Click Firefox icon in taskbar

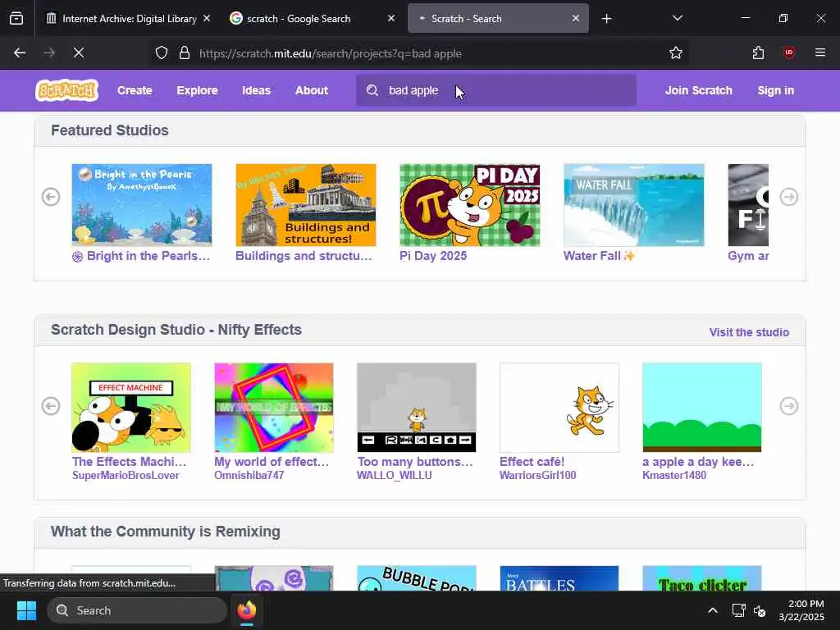click(247, 610)
